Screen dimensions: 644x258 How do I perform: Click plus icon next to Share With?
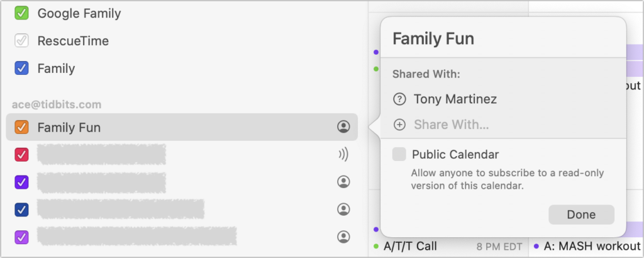coord(399,125)
